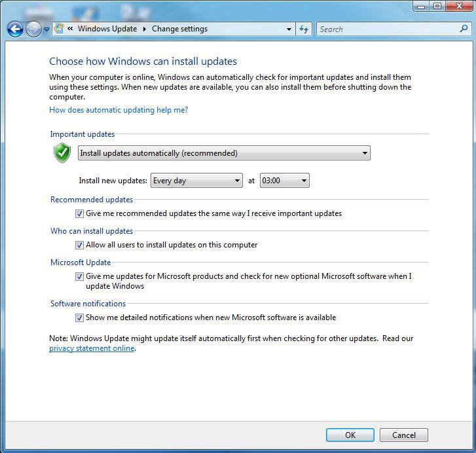Uncheck Microsoft products updates checkbox
Image resolution: width=476 pixels, height=453 pixels.
[79, 276]
